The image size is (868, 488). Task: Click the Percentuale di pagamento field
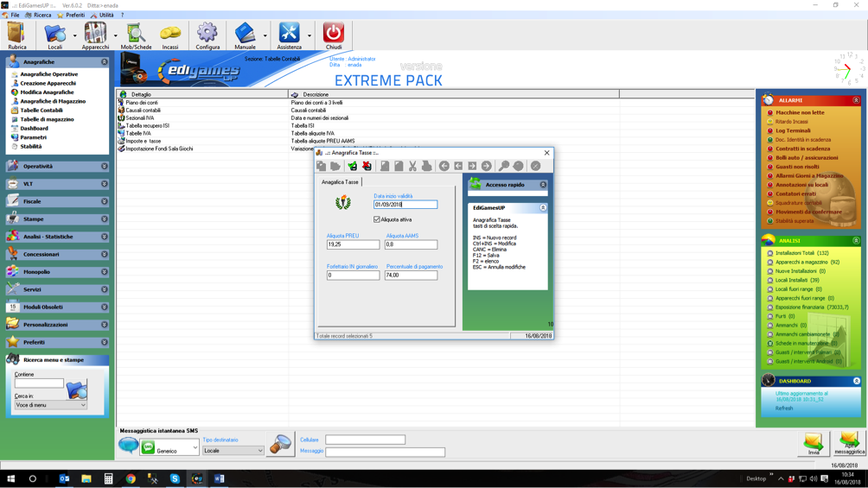click(411, 275)
